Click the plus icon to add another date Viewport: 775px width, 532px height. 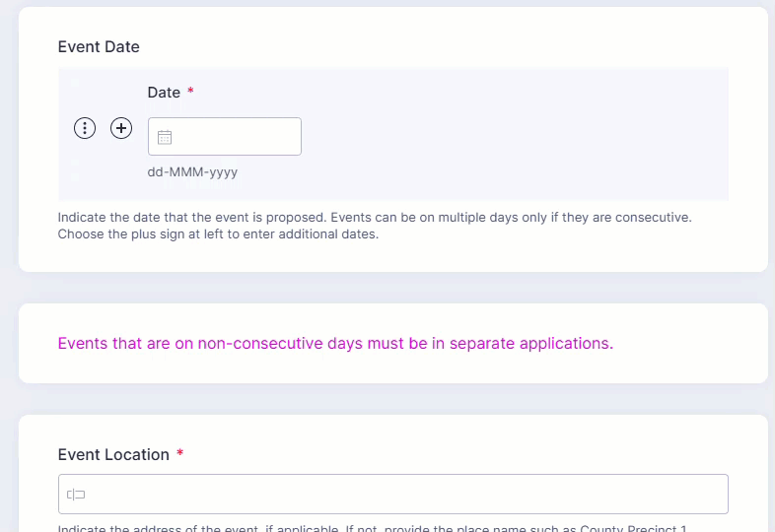pos(121,128)
